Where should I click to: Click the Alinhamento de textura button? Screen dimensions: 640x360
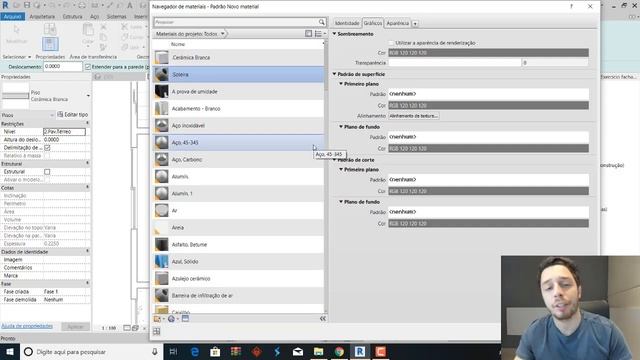(x=413, y=116)
